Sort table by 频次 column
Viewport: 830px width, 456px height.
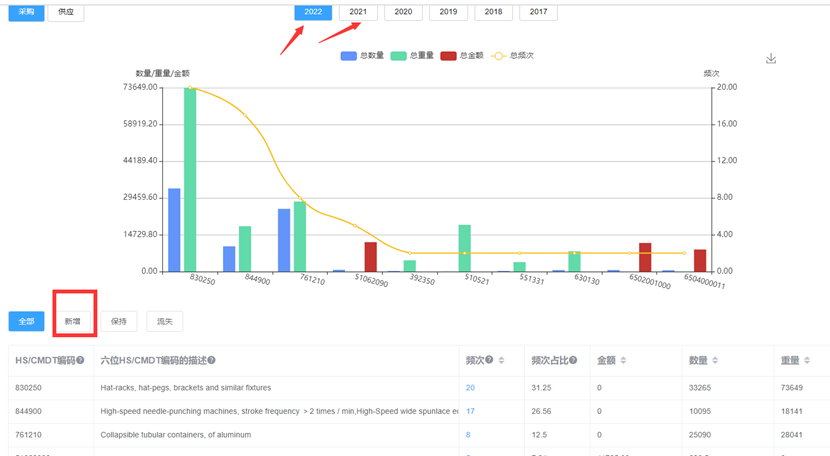pos(501,360)
